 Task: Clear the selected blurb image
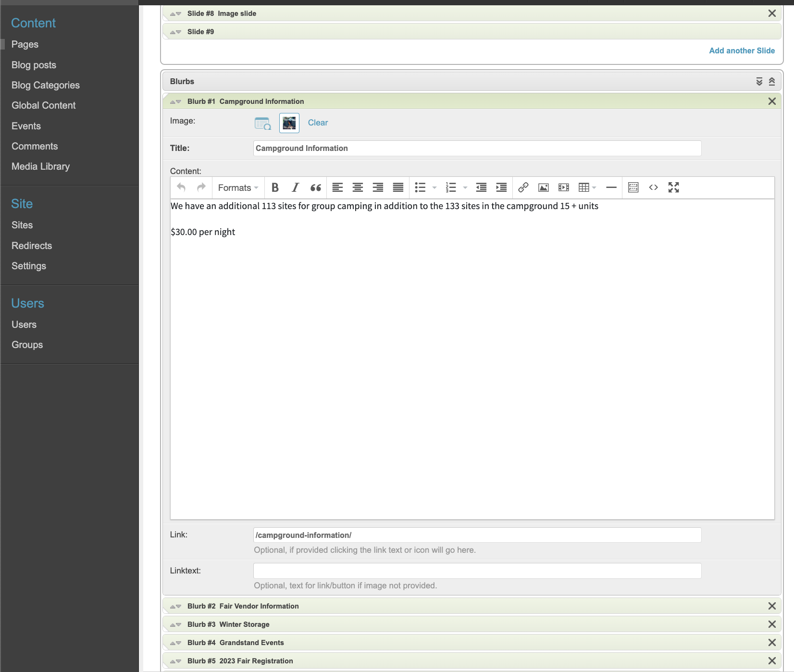[318, 123]
